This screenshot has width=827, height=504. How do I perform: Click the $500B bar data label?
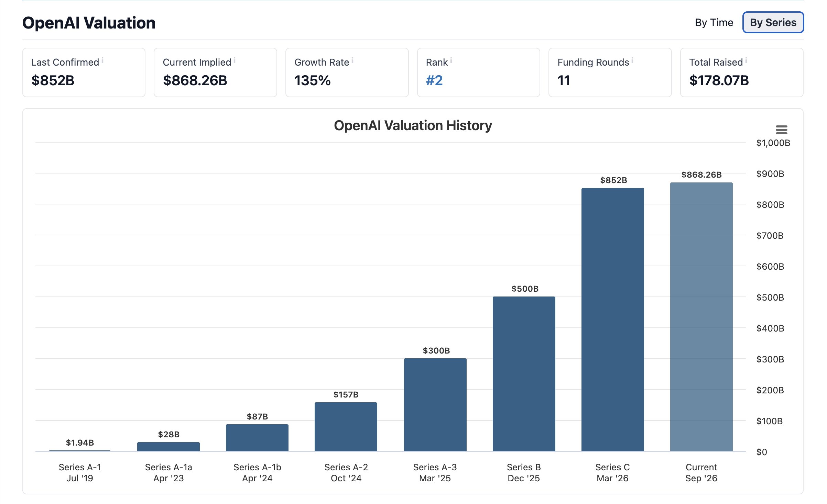[525, 289]
